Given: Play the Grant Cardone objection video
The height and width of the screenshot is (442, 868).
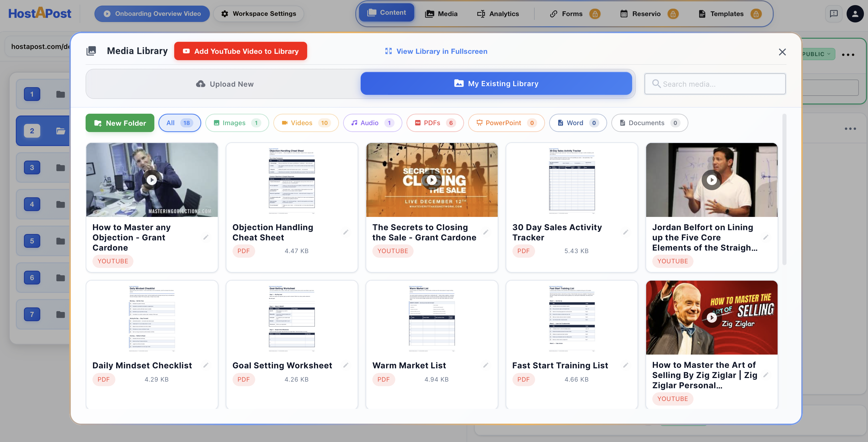Looking at the screenshot, I should (152, 180).
